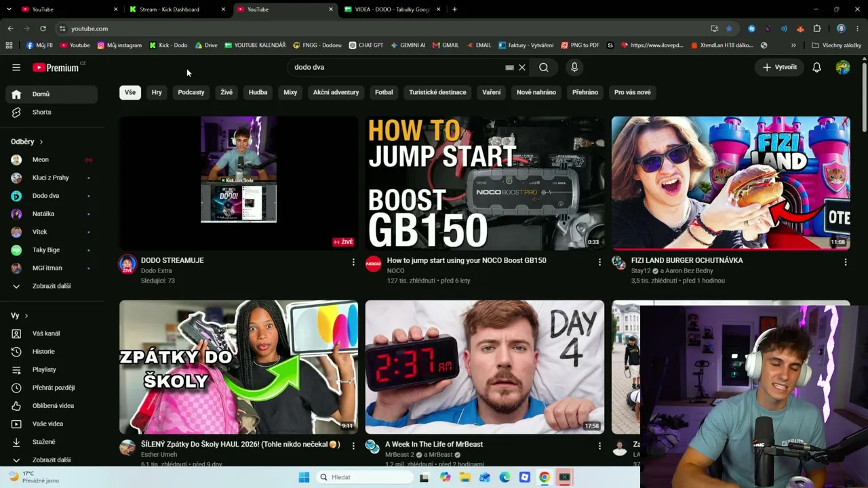Open Natálka subscription channel
Image resolution: width=868 pixels, height=488 pixels.
point(52,213)
